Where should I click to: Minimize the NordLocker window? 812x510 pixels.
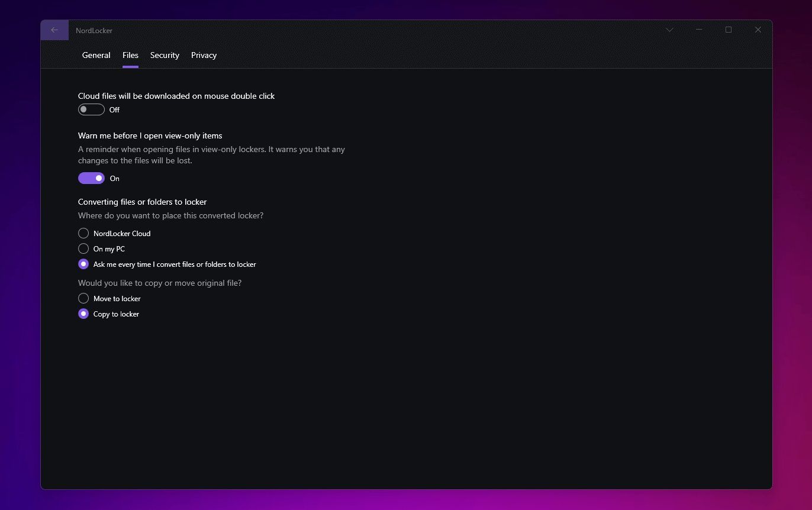(699, 30)
